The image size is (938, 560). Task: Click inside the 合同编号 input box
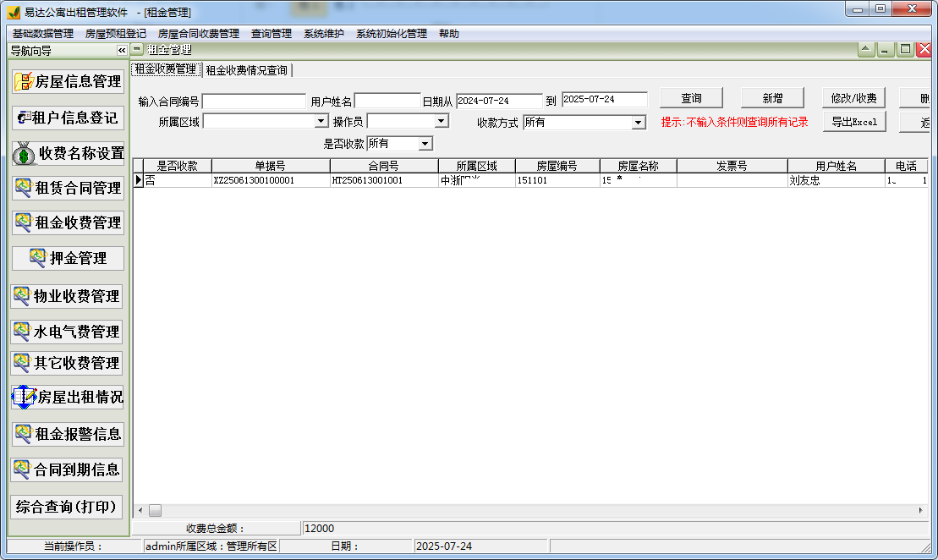254,100
